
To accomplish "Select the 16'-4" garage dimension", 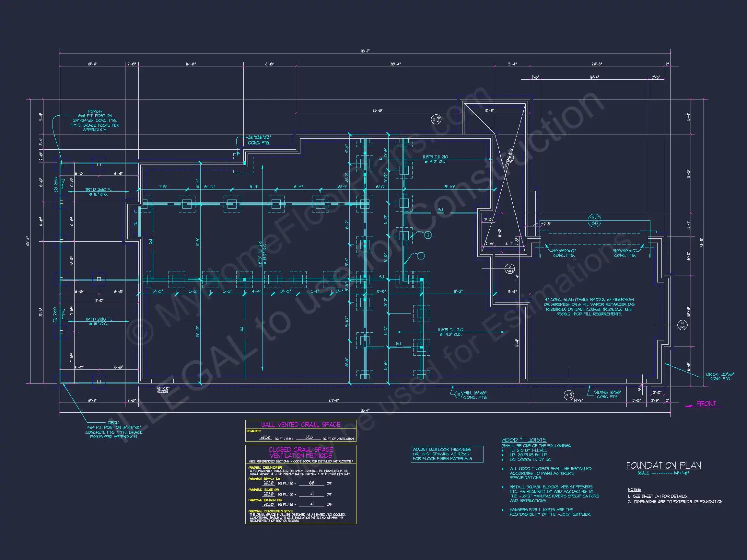I will pos(594,77).
